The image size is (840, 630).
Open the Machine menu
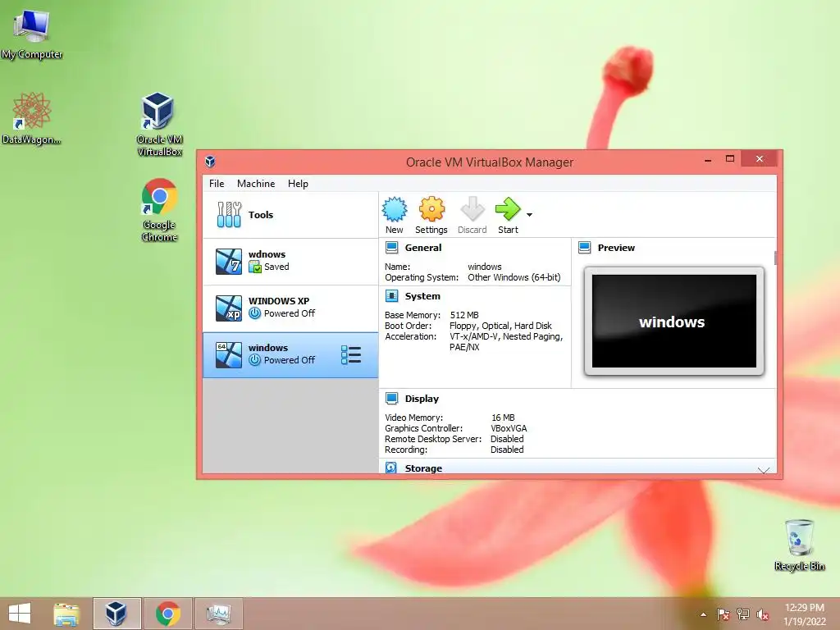256,183
